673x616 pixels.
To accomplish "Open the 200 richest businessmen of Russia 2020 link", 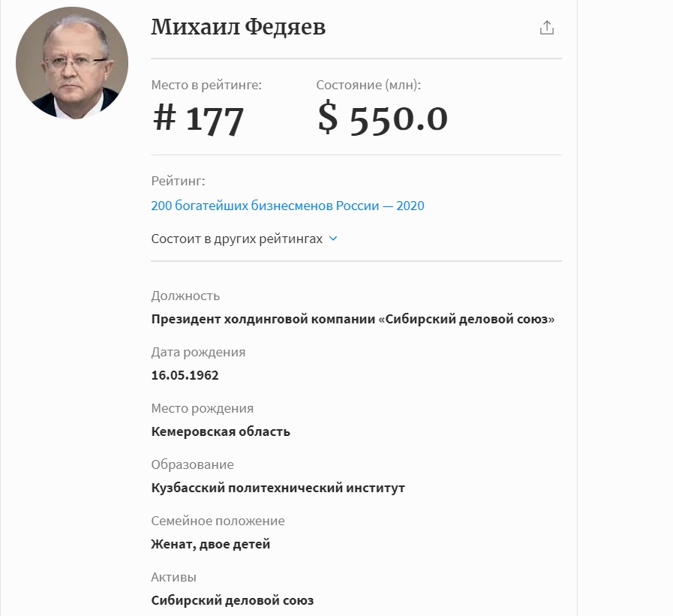I will click(x=287, y=206).
